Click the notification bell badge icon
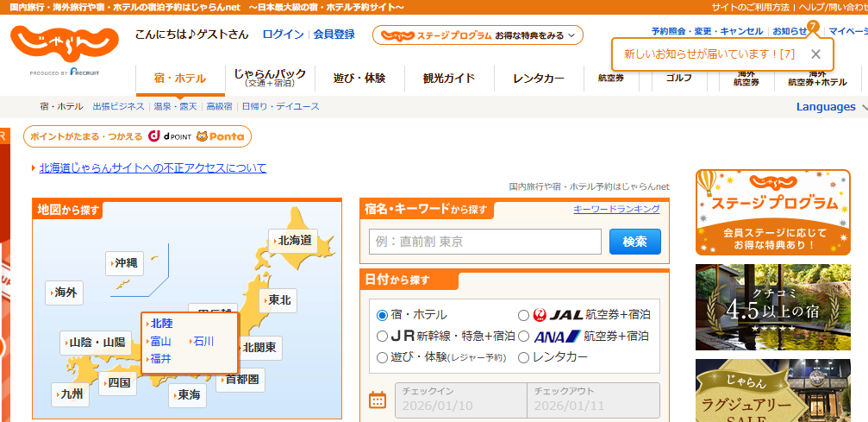Image resolution: width=868 pixels, height=422 pixels. pos(813,27)
